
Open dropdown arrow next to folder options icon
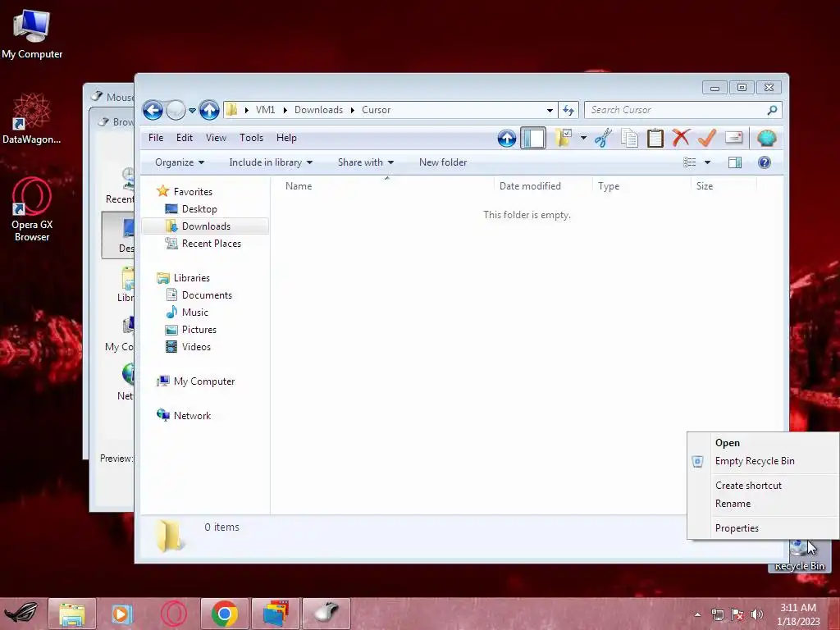coord(583,138)
